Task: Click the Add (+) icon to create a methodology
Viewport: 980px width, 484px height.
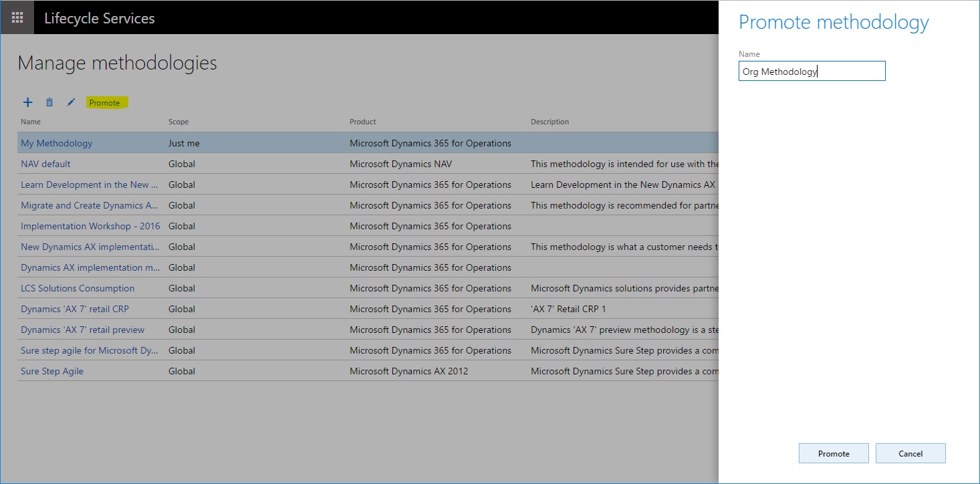Action: [x=27, y=102]
